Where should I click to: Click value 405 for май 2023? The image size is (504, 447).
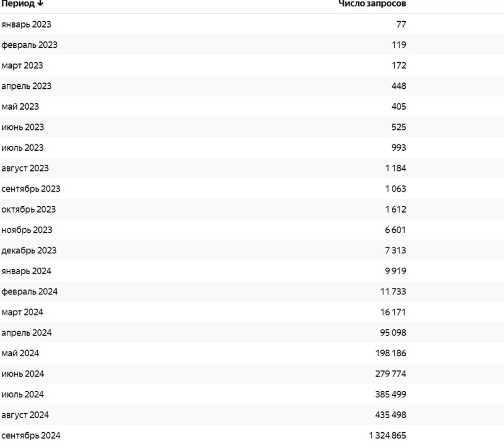pyautogui.click(x=399, y=107)
